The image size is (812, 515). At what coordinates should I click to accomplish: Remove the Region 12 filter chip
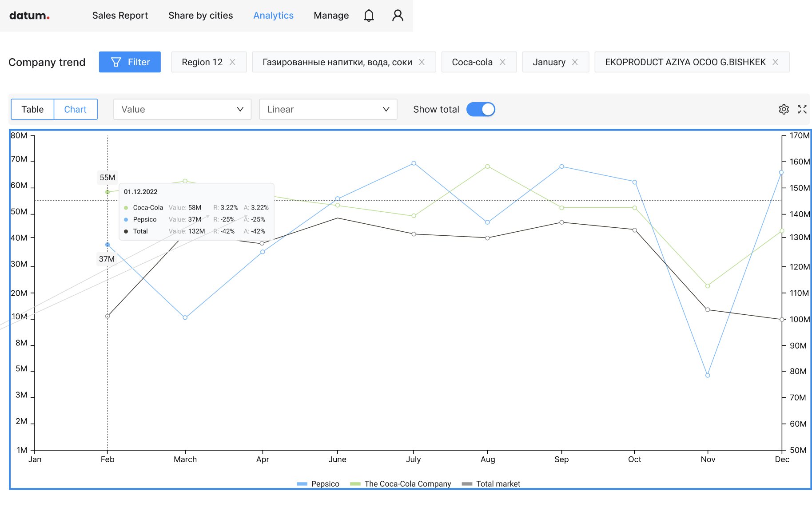click(232, 62)
